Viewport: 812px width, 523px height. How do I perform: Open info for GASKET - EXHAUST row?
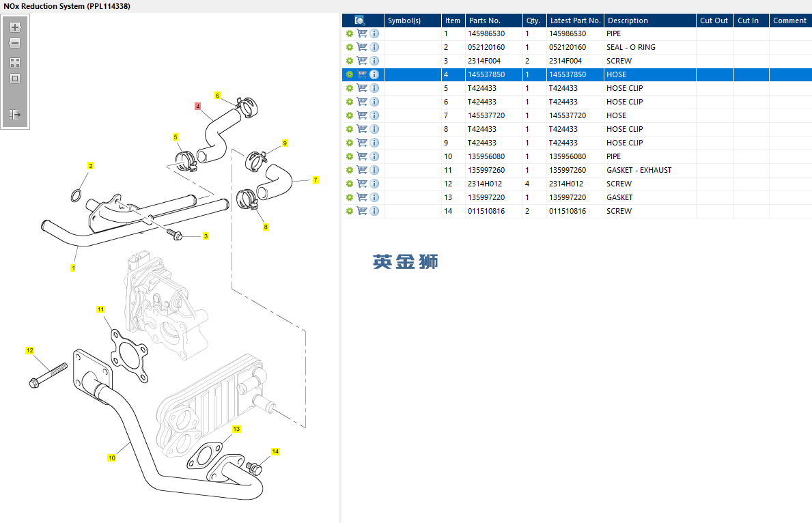click(374, 170)
